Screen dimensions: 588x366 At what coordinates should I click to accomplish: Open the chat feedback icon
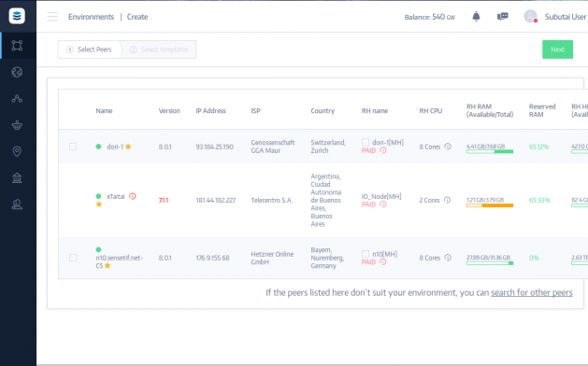pyautogui.click(x=503, y=17)
